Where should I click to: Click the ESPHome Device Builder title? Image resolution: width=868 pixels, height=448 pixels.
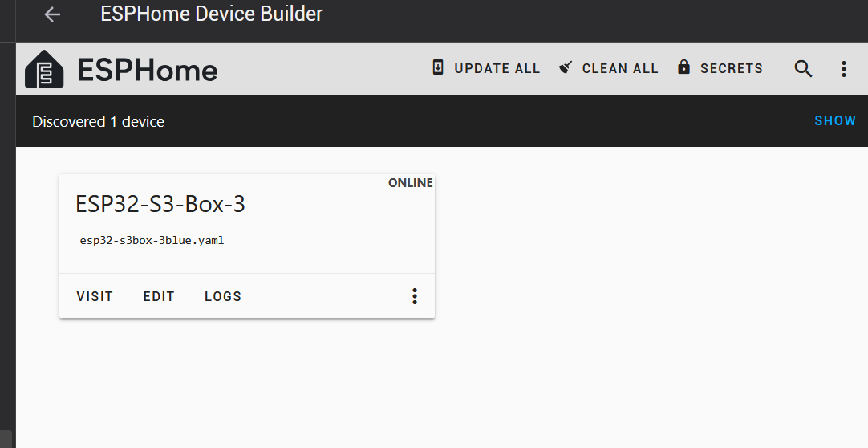[212, 14]
